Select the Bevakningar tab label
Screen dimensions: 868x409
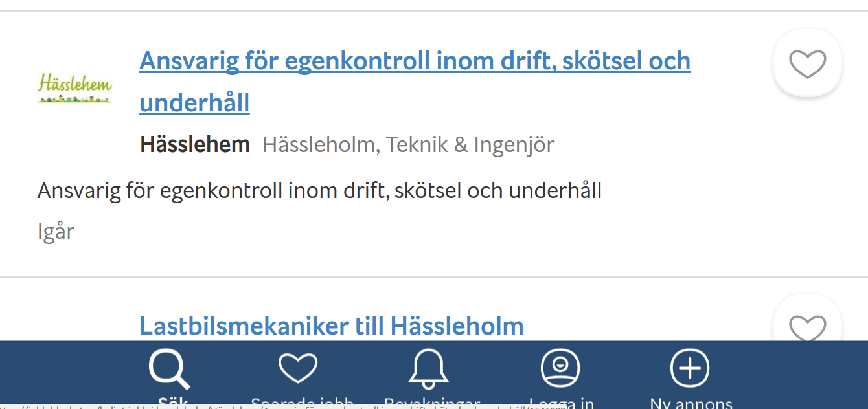point(432,402)
